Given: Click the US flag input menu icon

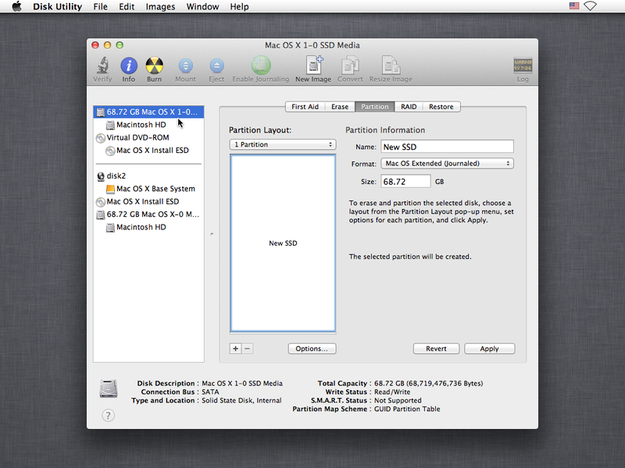Looking at the screenshot, I should pos(574,6).
